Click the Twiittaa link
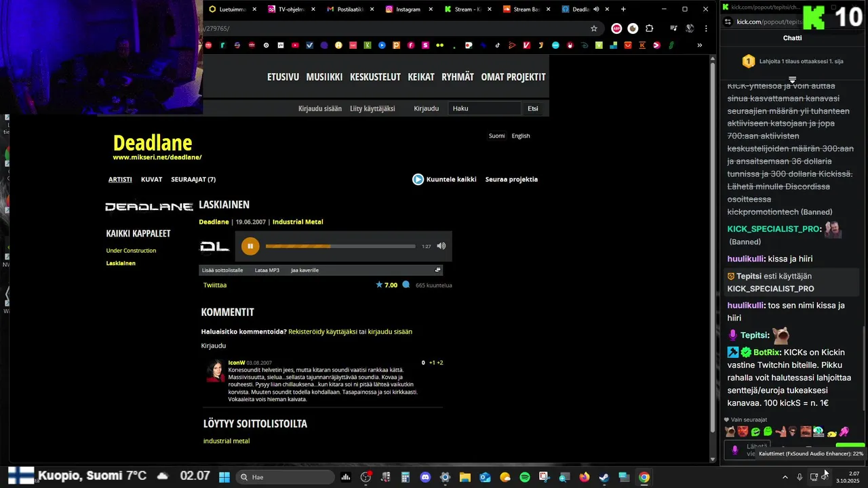Image resolution: width=868 pixels, height=488 pixels. [x=215, y=285]
